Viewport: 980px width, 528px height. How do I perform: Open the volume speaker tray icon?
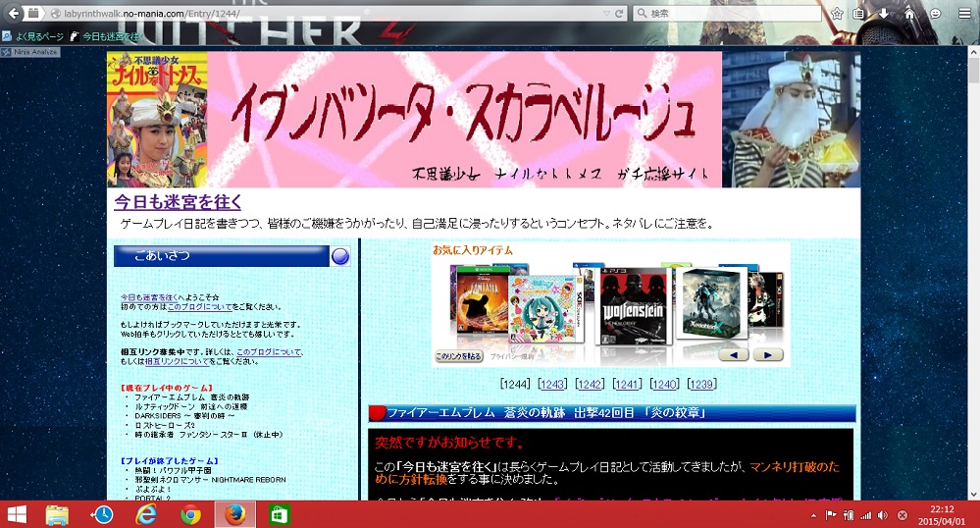pos(883,515)
